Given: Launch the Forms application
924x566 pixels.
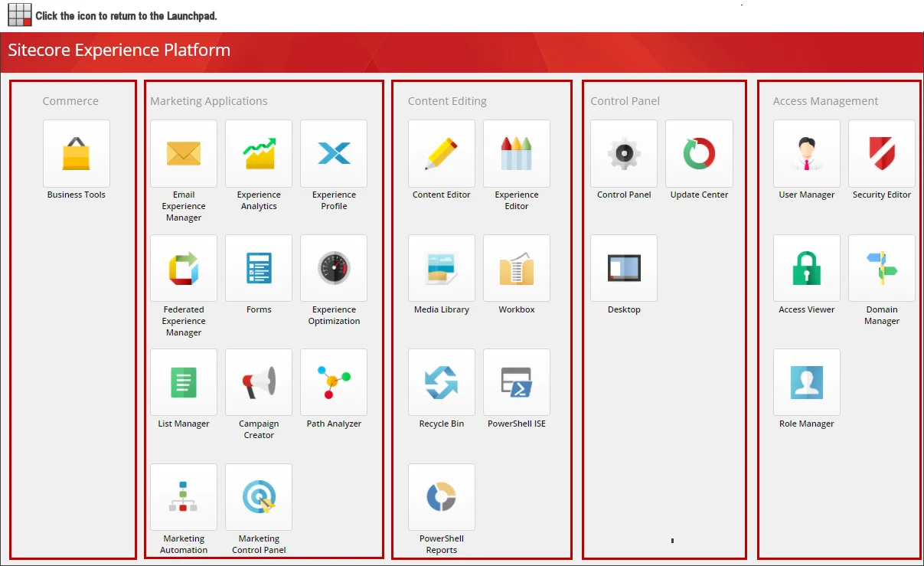Looking at the screenshot, I should 259,268.
